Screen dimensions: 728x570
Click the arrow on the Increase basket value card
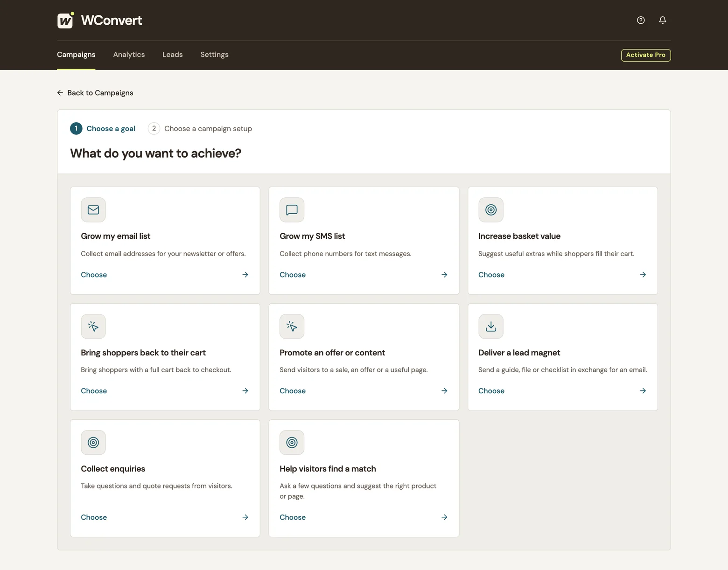643,275
